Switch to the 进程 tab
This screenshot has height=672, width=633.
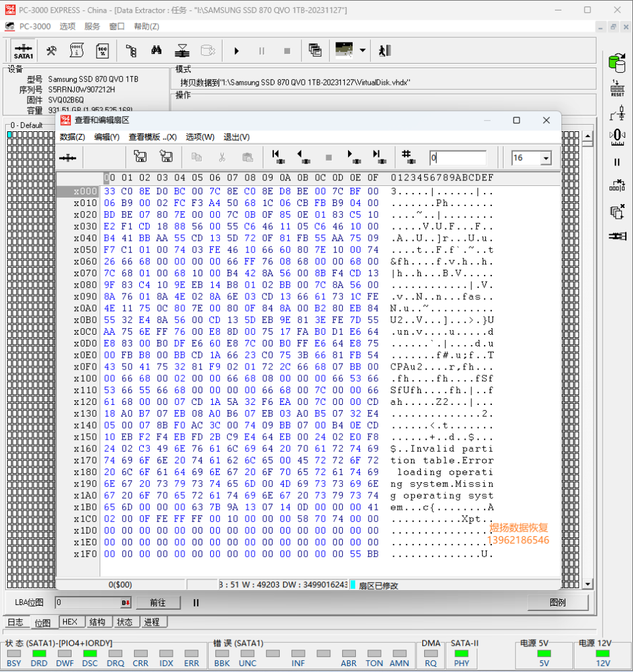point(152,622)
